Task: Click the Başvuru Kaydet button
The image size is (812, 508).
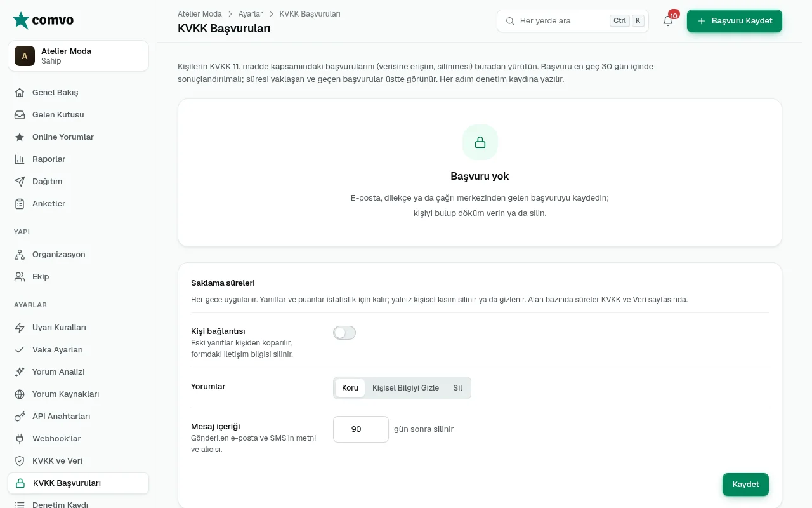Action: 735,21
